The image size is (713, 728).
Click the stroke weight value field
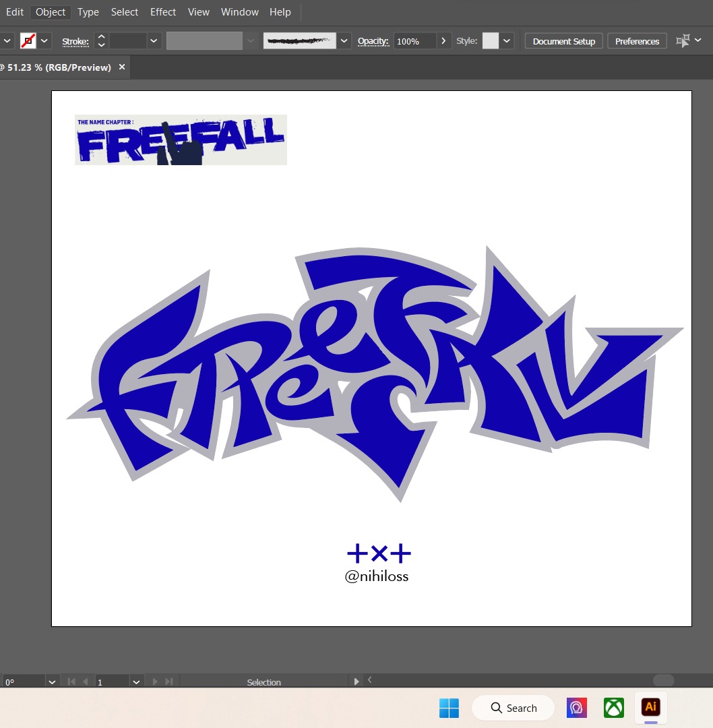[x=127, y=41]
